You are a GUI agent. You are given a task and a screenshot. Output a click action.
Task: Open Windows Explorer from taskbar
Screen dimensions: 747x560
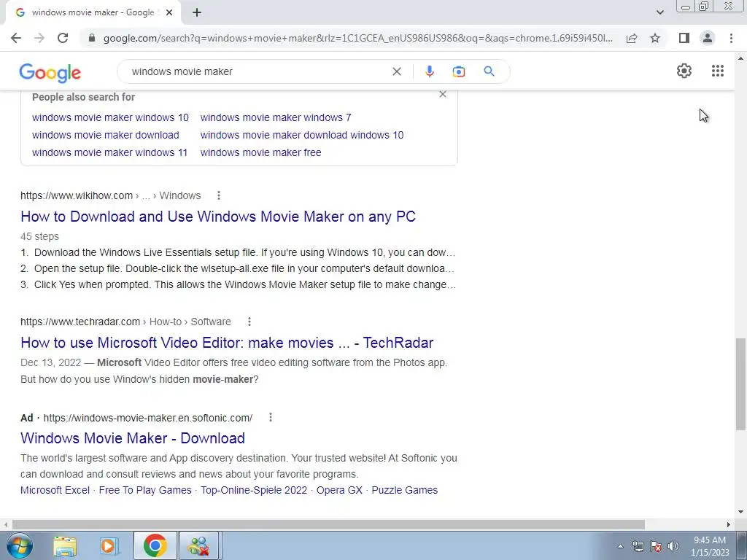pyautogui.click(x=65, y=545)
